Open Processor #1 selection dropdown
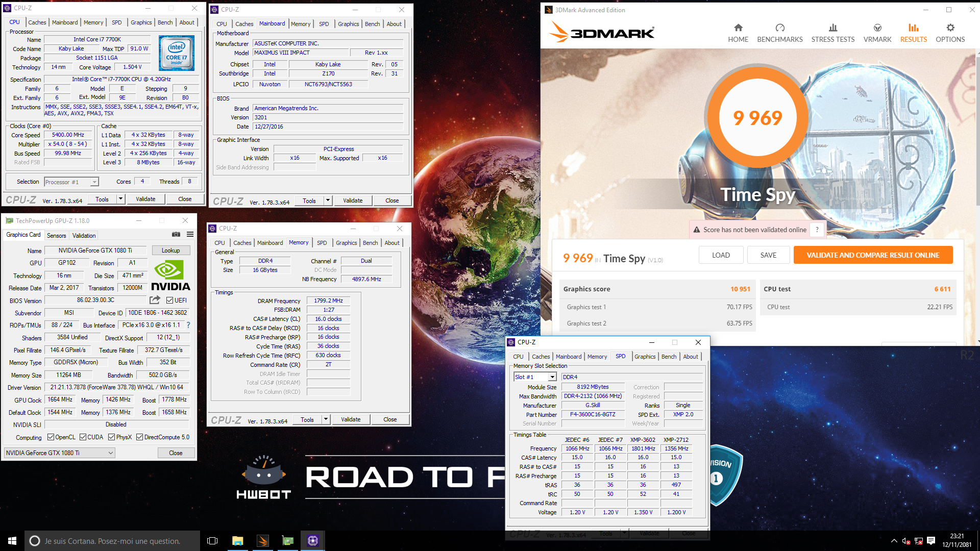The height and width of the screenshot is (551, 980). click(x=71, y=182)
